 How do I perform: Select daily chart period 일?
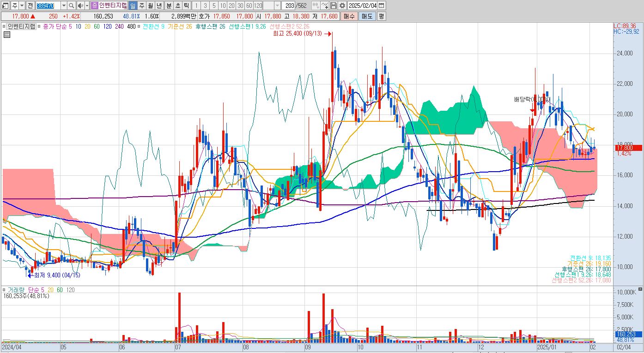(132, 6)
